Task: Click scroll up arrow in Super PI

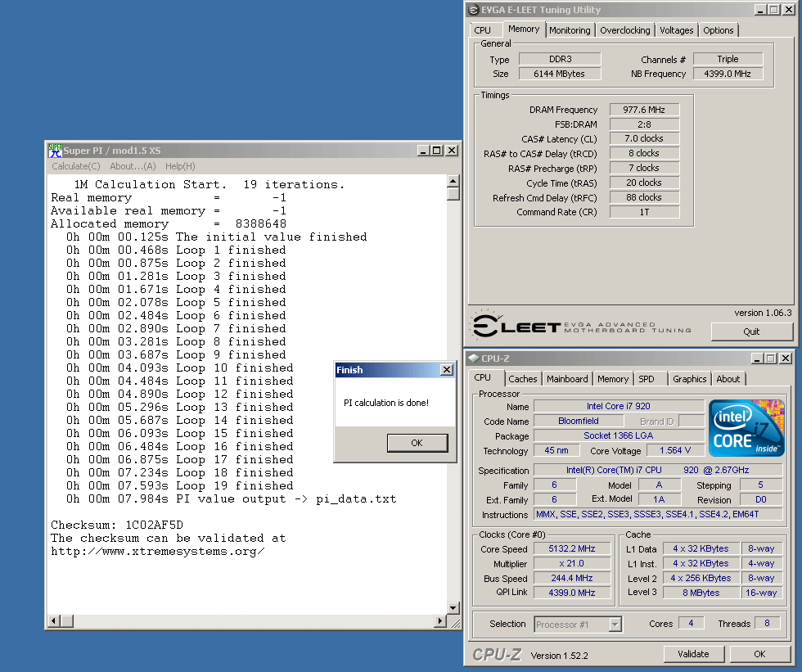Action: pyautogui.click(x=453, y=181)
